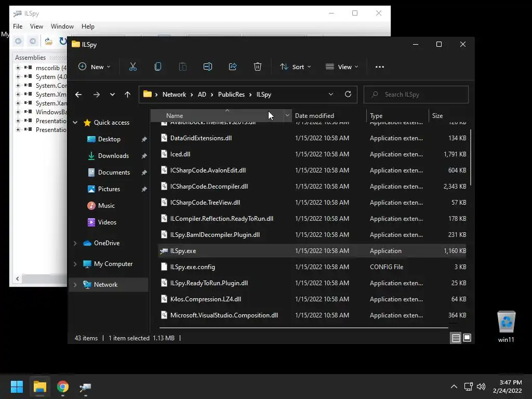Expand the mscorlib assembly in ILSpy tree
Screen dimensions: 532x399
point(18,68)
